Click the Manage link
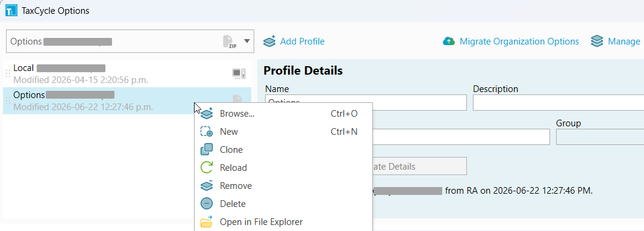Image resolution: width=644 pixels, height=231 pixels. click(x=624, y=42)
